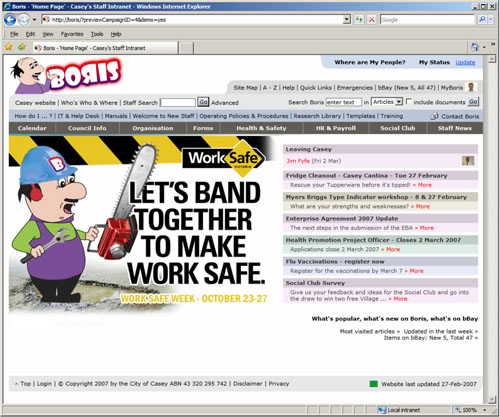Screen dimensions: 500x417
Task: Click the Google search box
Action: pos(427,20)
